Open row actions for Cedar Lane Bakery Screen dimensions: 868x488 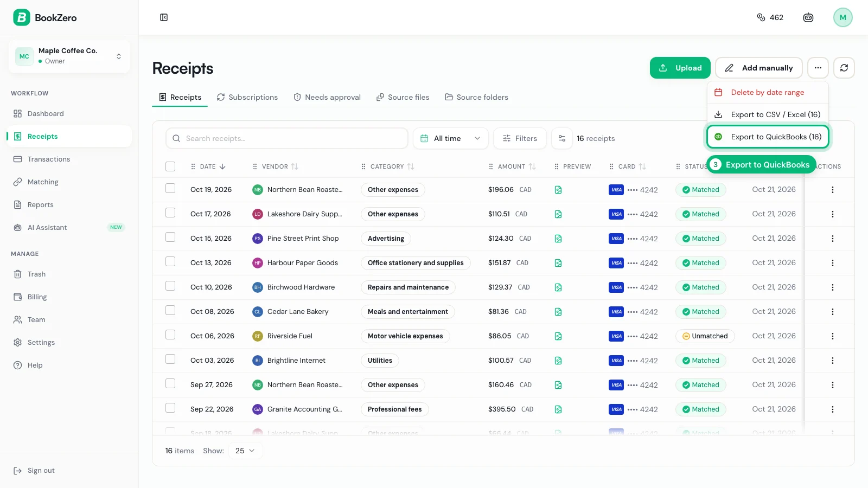click(832, 312)
